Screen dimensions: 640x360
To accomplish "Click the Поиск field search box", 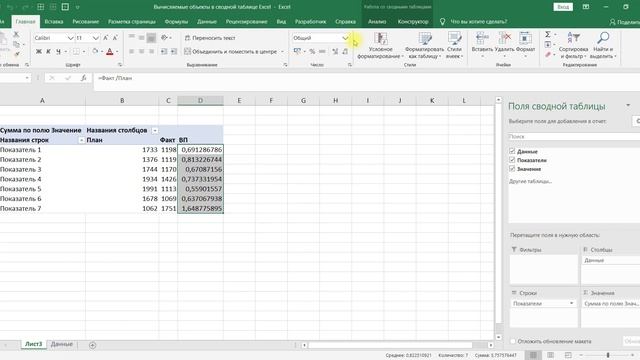I will coord(573,137).
